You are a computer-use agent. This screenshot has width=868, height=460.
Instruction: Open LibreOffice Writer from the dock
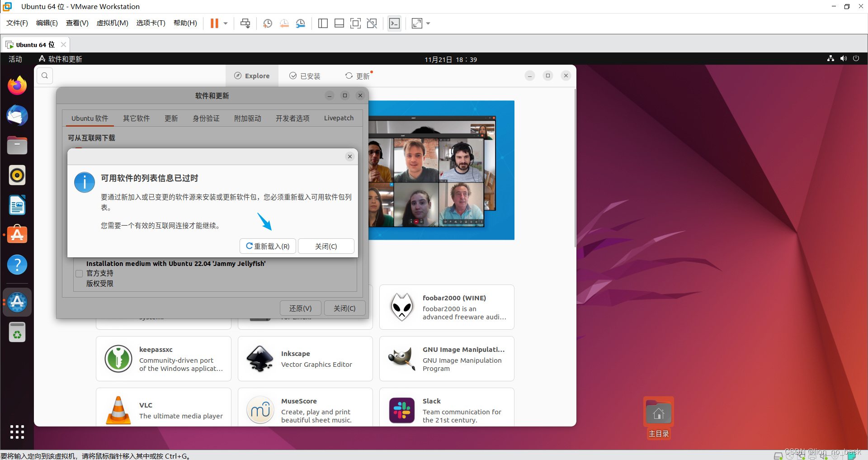click(17, 205)
